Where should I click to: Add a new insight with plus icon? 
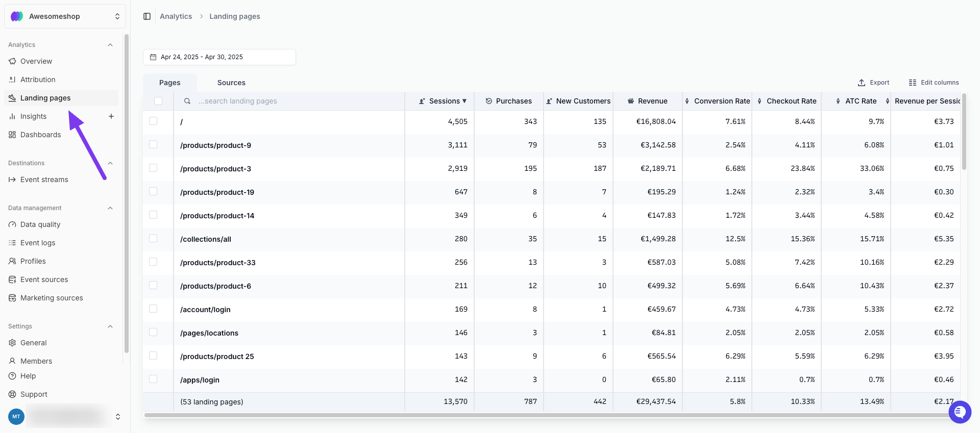111,116
